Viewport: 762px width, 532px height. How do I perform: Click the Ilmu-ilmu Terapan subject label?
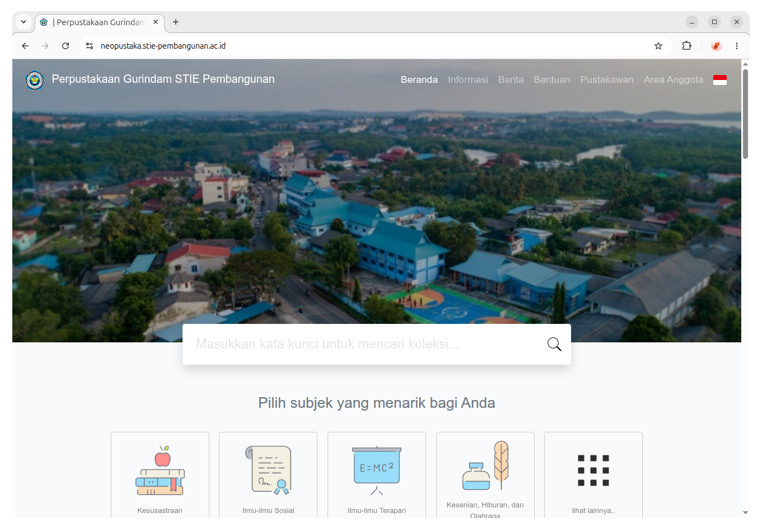click(x=377, y=511)
